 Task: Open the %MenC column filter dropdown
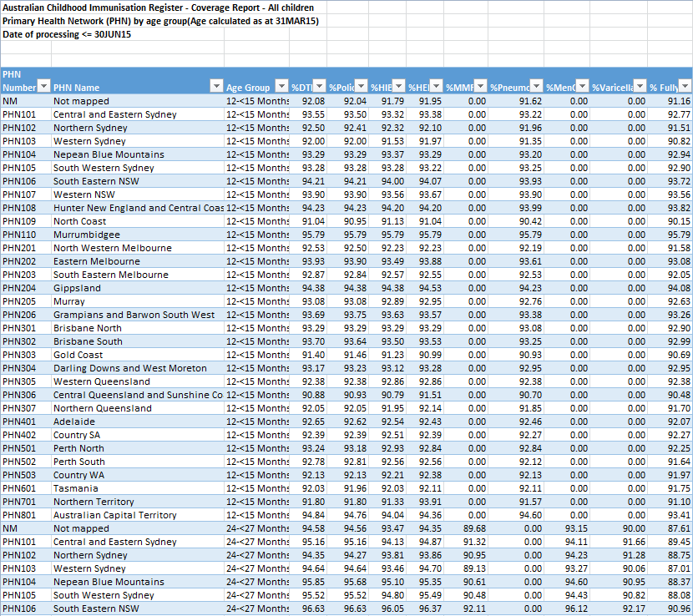582,85
